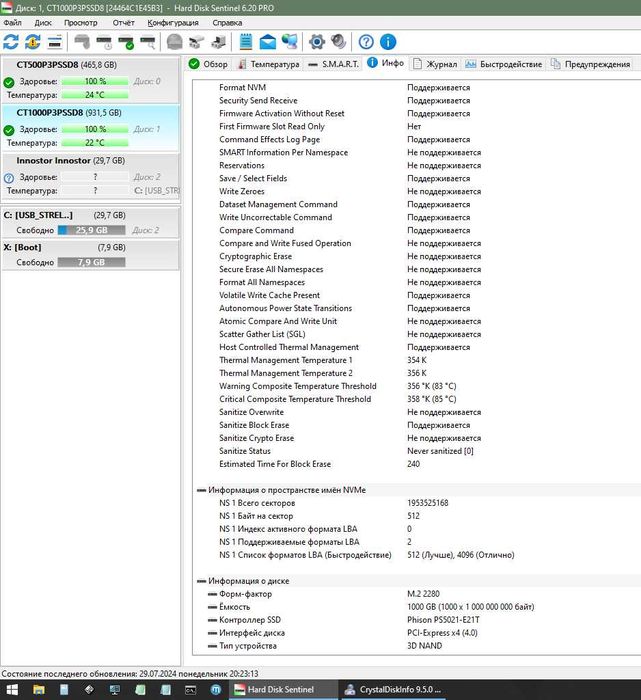Expand the 'Ёмкость' row marker
Image resolution: width=641 pixels, height=700 pixels.
coord(212,607)
